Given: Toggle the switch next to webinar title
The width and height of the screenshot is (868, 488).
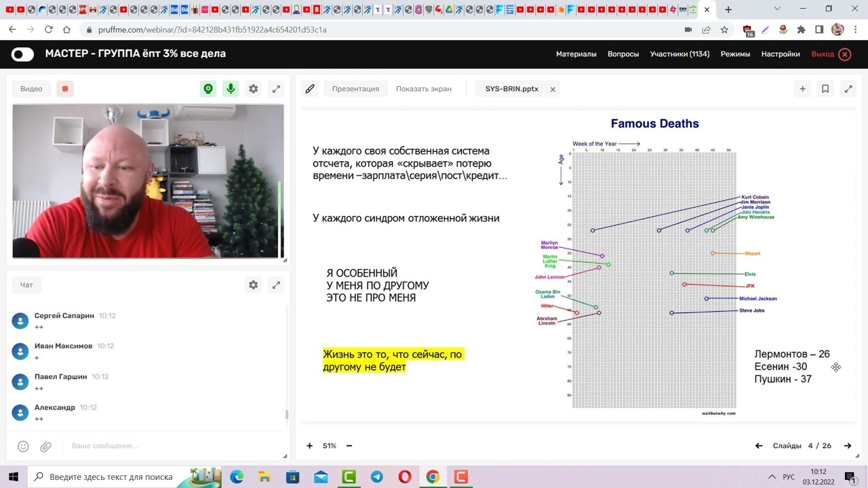Looking at the screenshot, I should click(22, 54).
